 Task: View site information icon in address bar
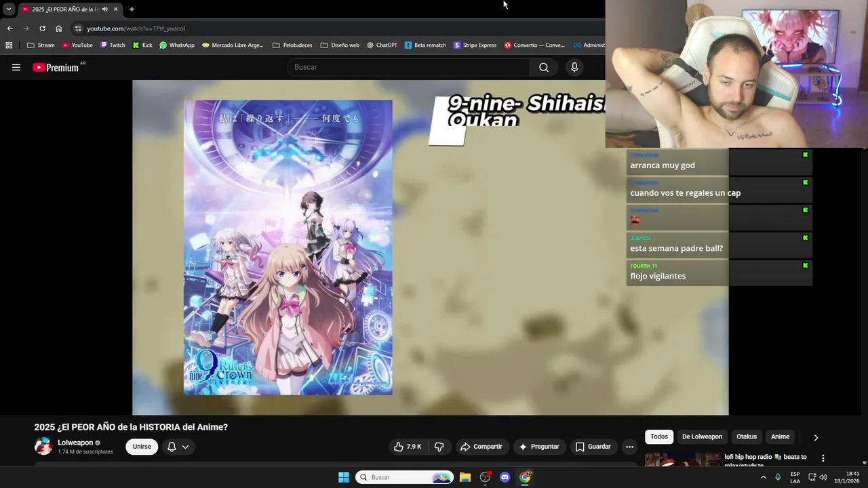point(78,28)
